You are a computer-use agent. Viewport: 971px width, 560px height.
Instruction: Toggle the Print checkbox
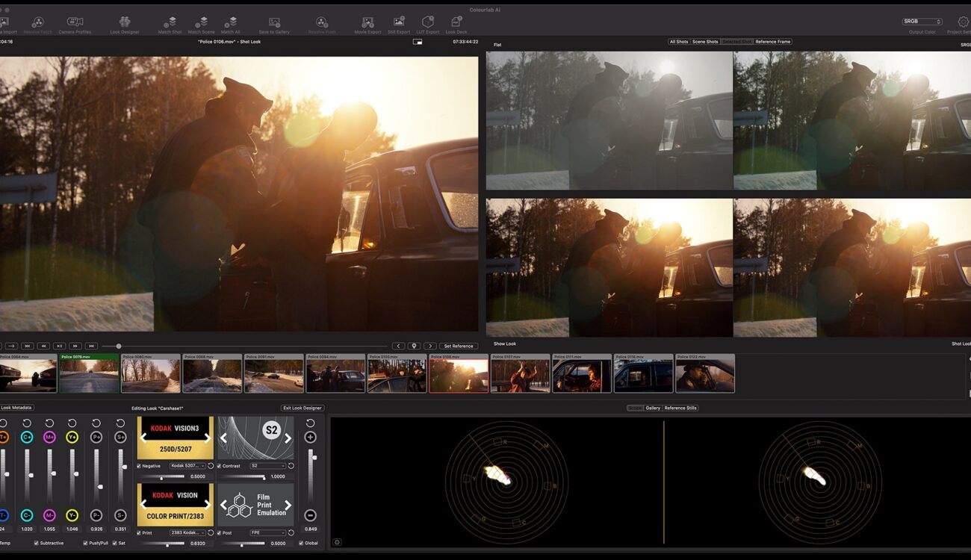[139, 532]
